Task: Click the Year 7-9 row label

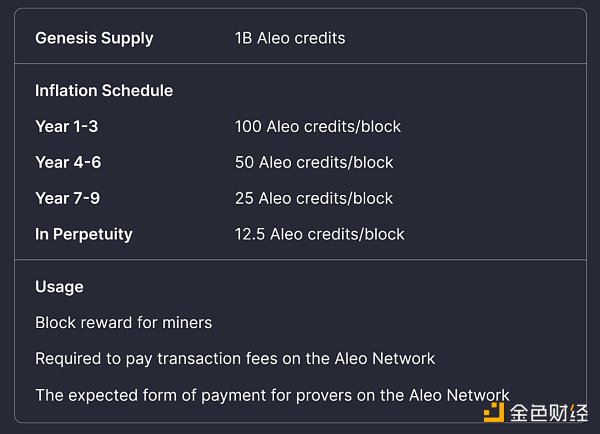Action: tap(67, 198)
